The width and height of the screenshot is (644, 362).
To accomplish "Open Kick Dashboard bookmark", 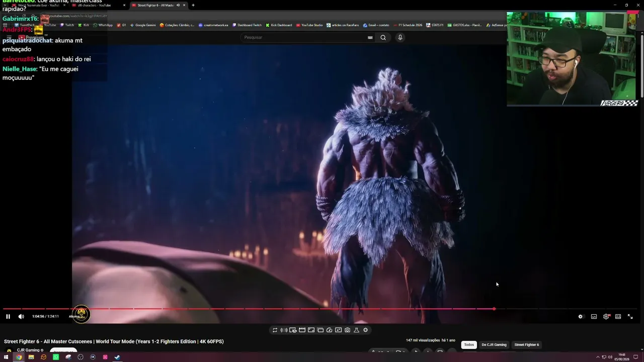I will pyautogui.click(x=279, y=25).
